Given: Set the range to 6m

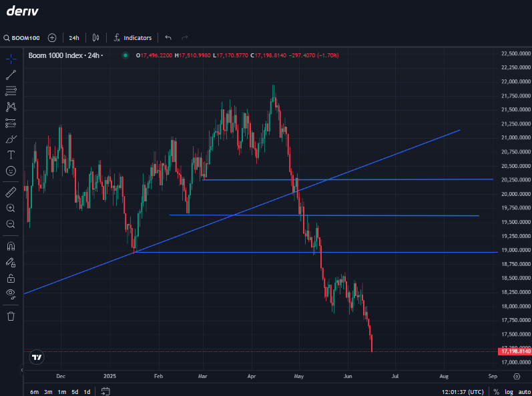Looking at the screenshot, I should 34,391.
